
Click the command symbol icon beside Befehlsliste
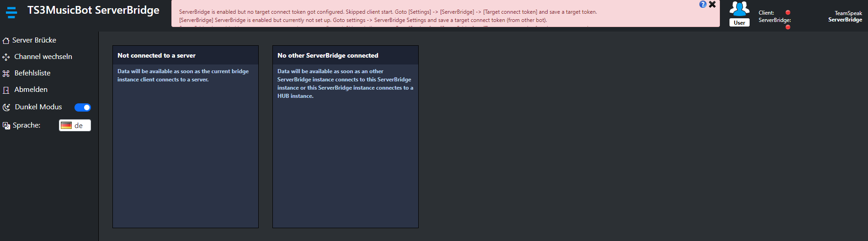6,74
